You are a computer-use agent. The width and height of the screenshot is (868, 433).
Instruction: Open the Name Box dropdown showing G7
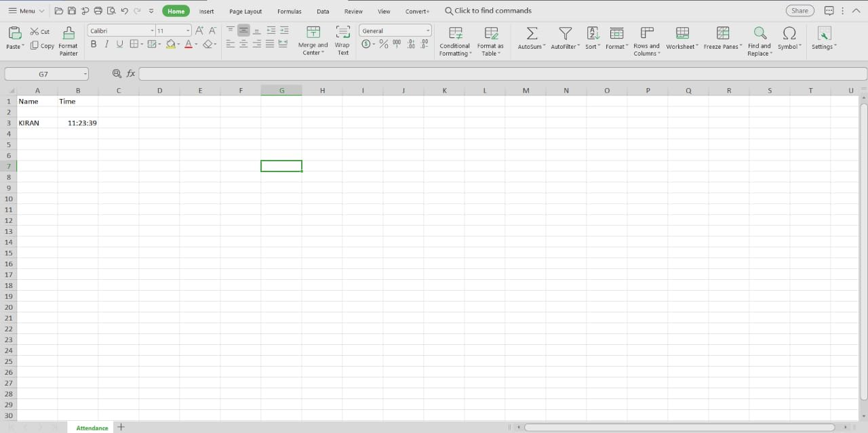click(x=85, y=74)
